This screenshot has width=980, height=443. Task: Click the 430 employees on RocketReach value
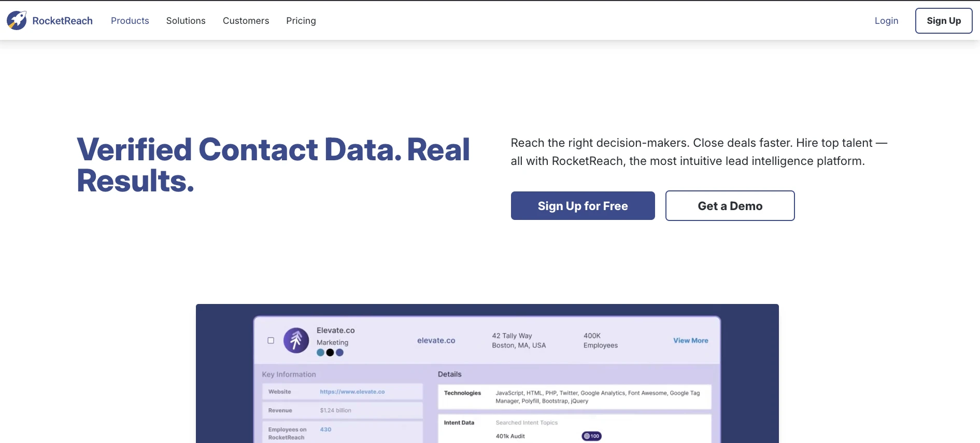(x=325, y=430)
